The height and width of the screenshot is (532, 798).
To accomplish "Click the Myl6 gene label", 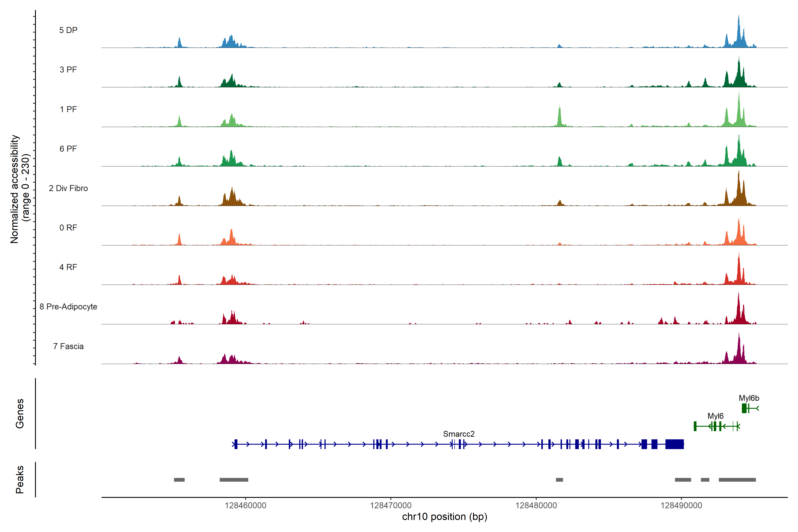I will point(715,416).
